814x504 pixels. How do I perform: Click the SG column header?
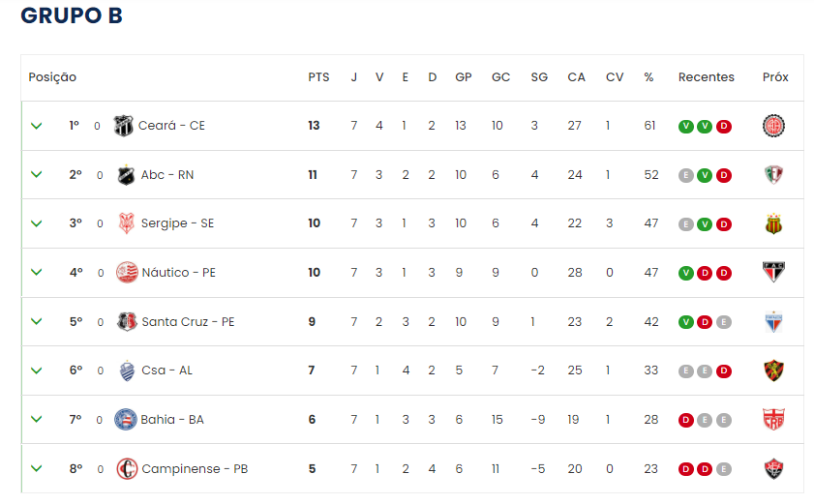pyautogui.click(x=539, y=77)
